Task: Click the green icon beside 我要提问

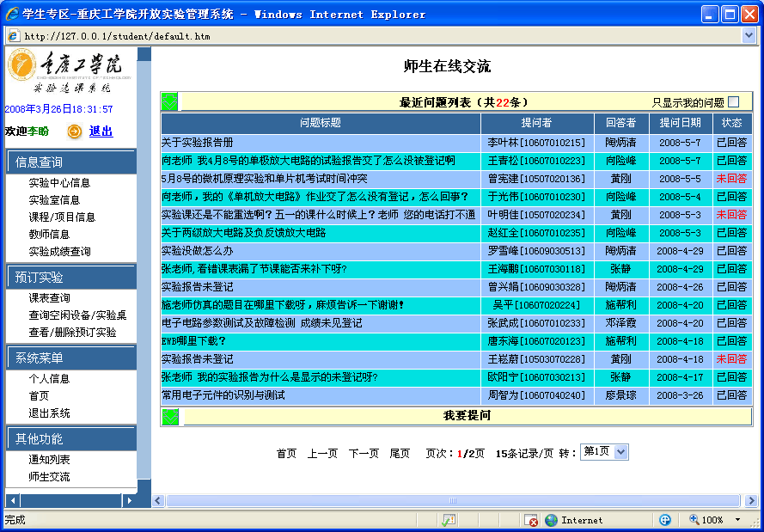Action: (x=170, y=416)
